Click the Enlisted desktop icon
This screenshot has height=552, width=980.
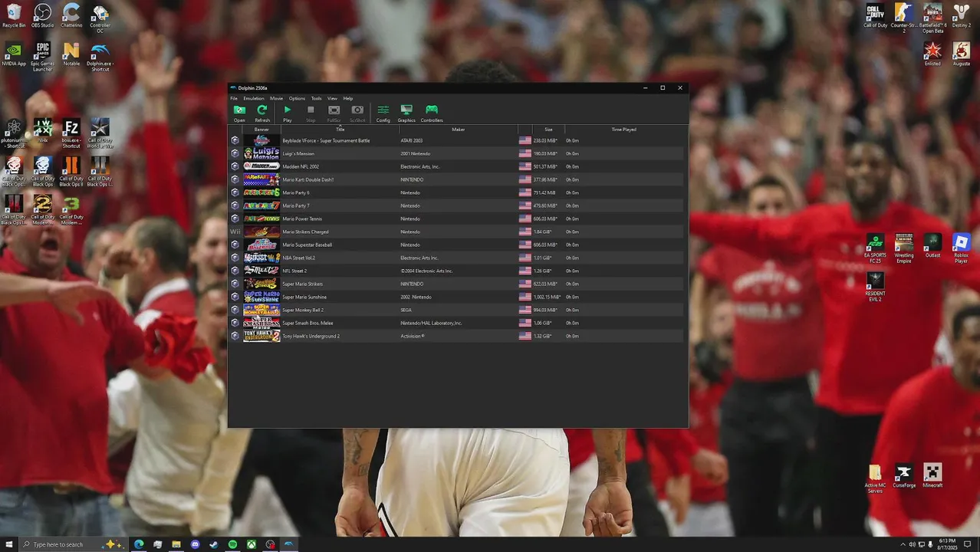click(x=932, y=54)
